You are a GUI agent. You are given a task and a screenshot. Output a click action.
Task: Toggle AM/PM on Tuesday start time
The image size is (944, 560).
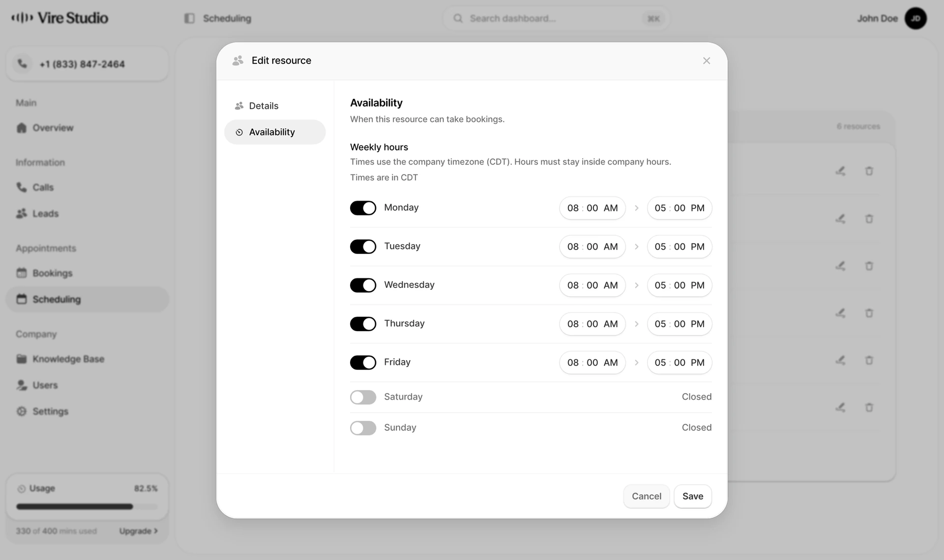(x=611, y=247)
